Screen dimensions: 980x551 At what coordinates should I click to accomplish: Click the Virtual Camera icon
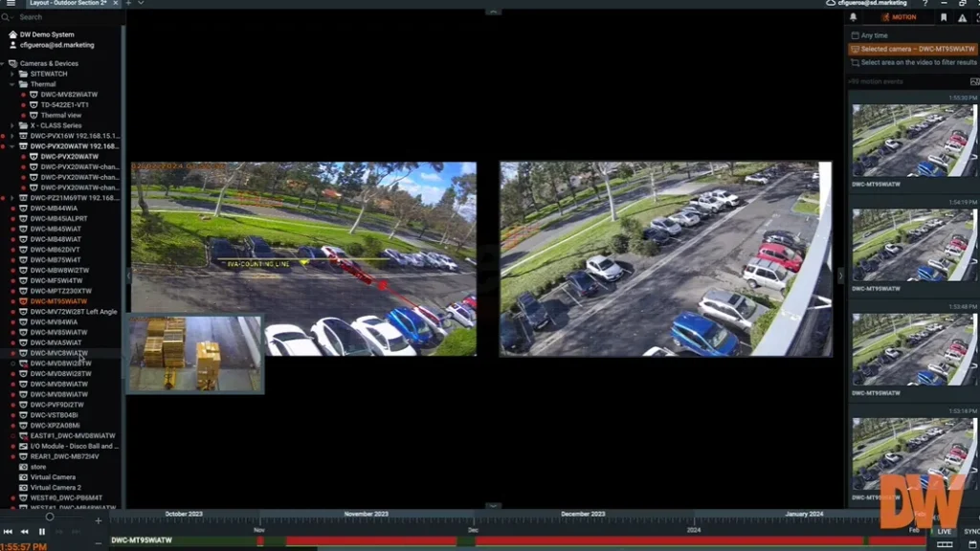[x=23, y=477]
